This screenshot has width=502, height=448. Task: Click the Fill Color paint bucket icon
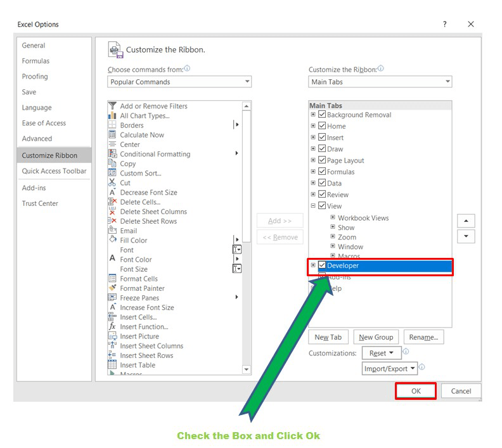pos(112,240)
